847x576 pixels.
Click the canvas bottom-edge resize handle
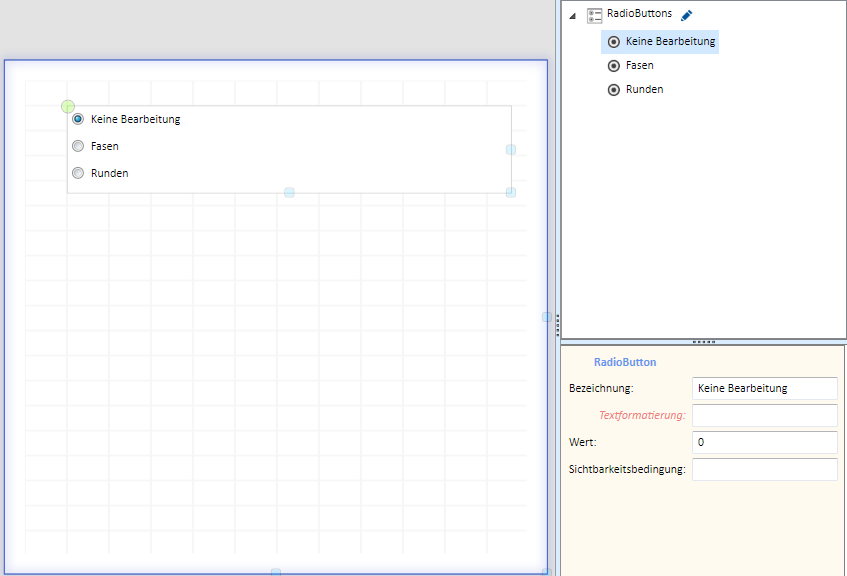(275, 572)
